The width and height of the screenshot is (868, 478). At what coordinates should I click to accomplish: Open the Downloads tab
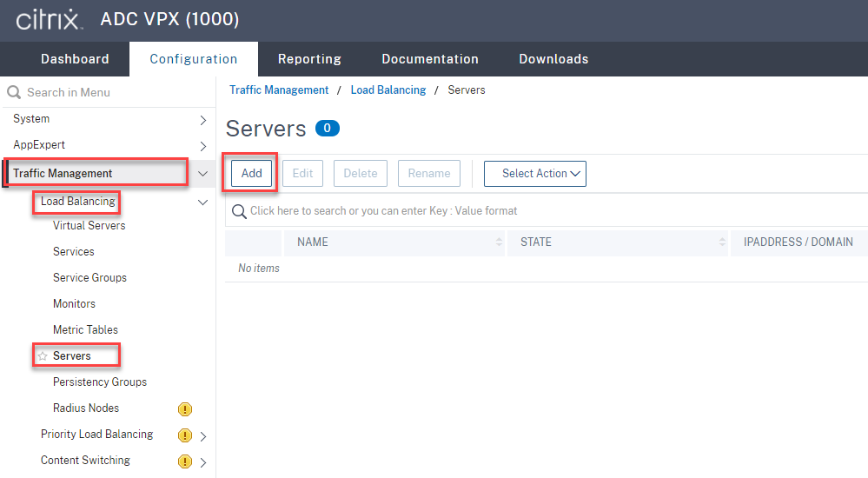coord(553,59)
